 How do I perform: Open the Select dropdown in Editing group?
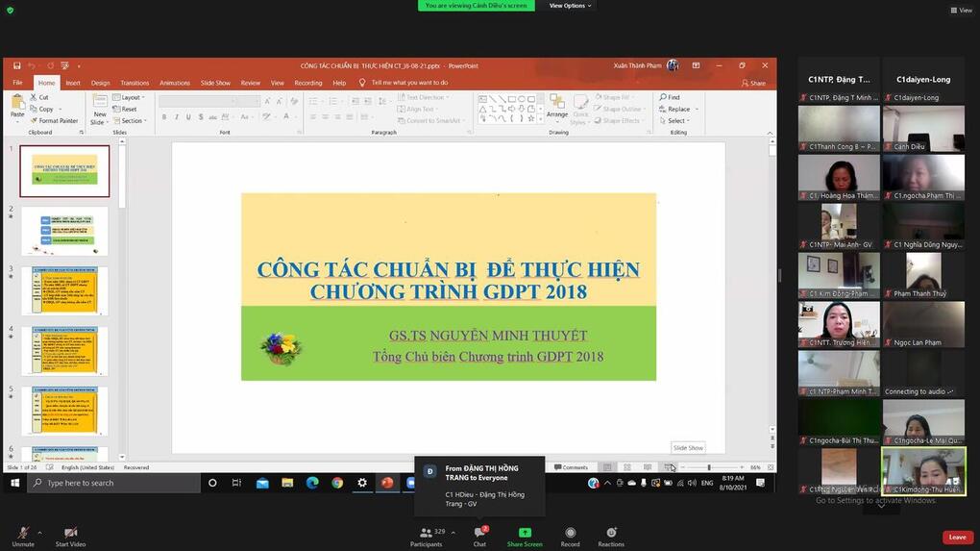point(675,121)
